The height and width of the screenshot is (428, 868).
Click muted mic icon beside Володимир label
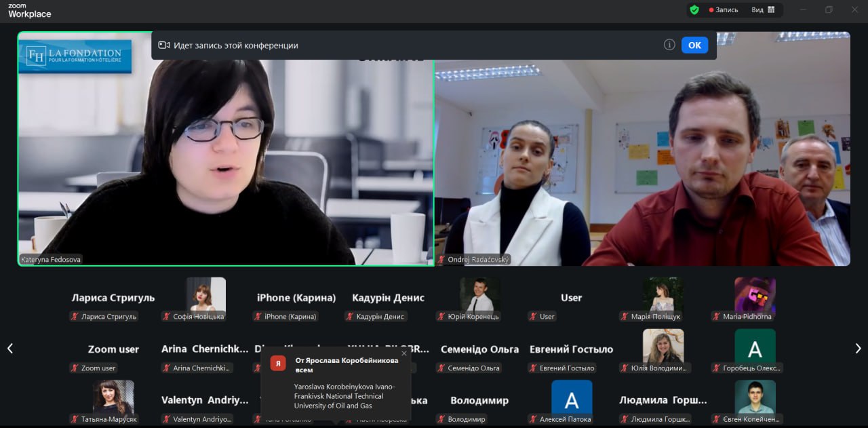441,419
